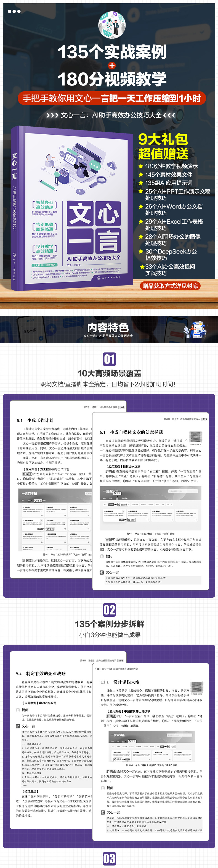Open page preview "5.1 生成工作计划"

point(51,489)
